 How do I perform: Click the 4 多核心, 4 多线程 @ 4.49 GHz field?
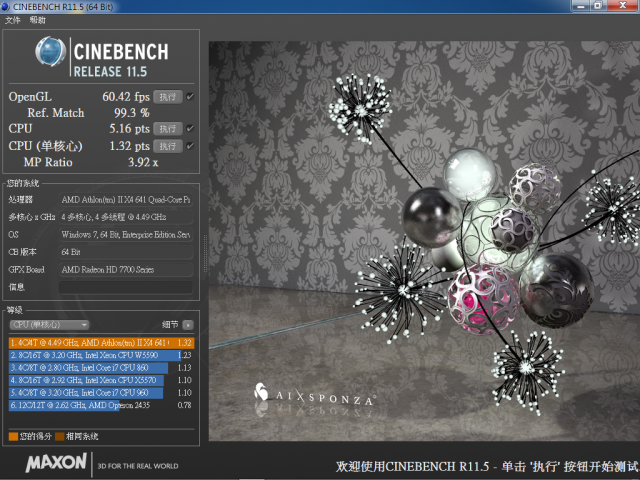pos(126,217)
